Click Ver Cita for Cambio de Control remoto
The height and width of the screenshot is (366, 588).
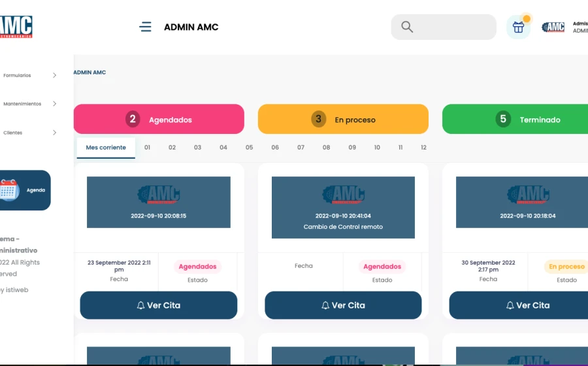pyautogui.click(x=343, y=305)
